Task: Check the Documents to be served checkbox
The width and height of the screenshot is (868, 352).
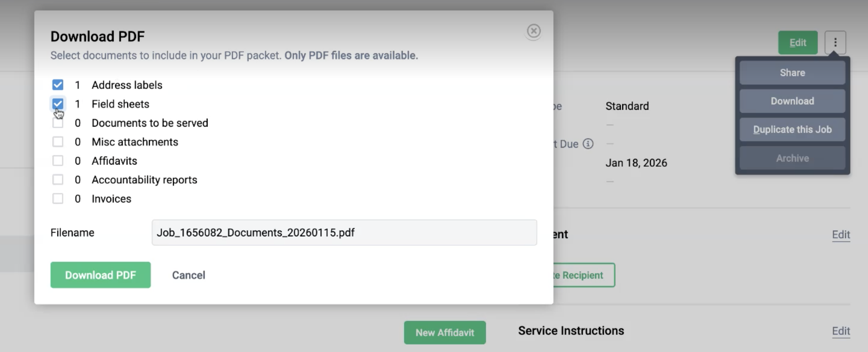Action: click(x=58, y=123)
